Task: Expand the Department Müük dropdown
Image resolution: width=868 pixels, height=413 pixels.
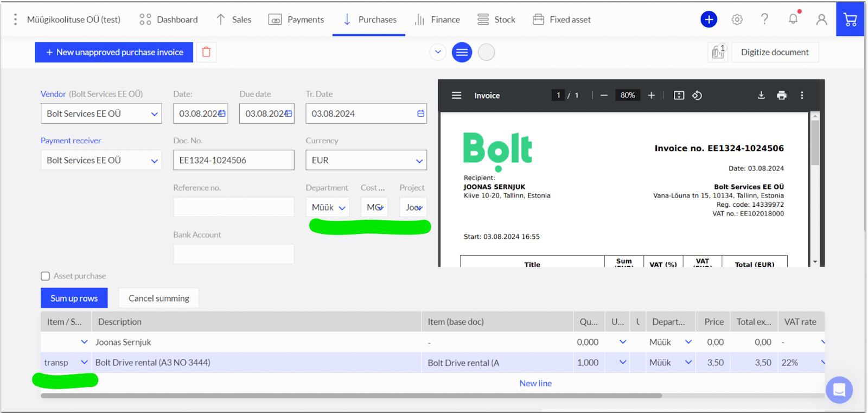Action: point(342,208)
